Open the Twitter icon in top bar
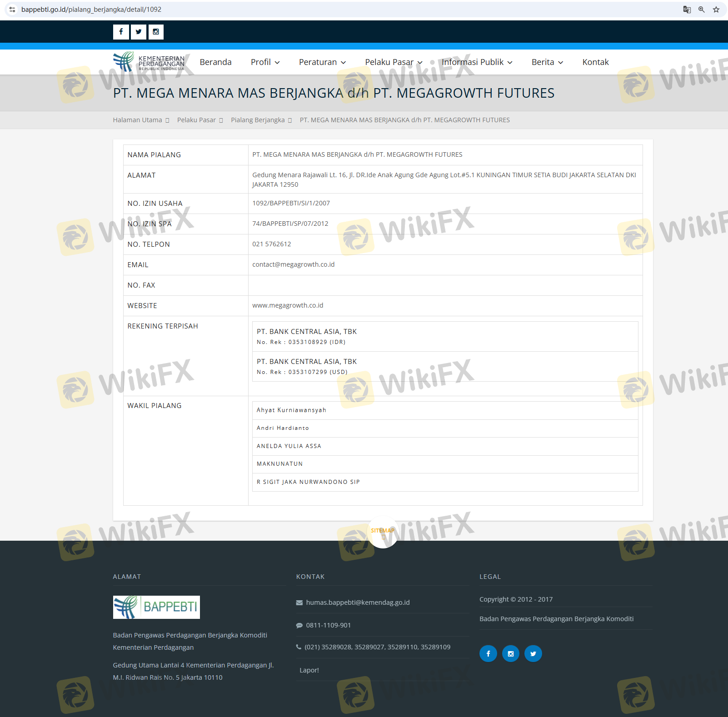Viewport: 728px width, 717px height. tap(139, 32)
